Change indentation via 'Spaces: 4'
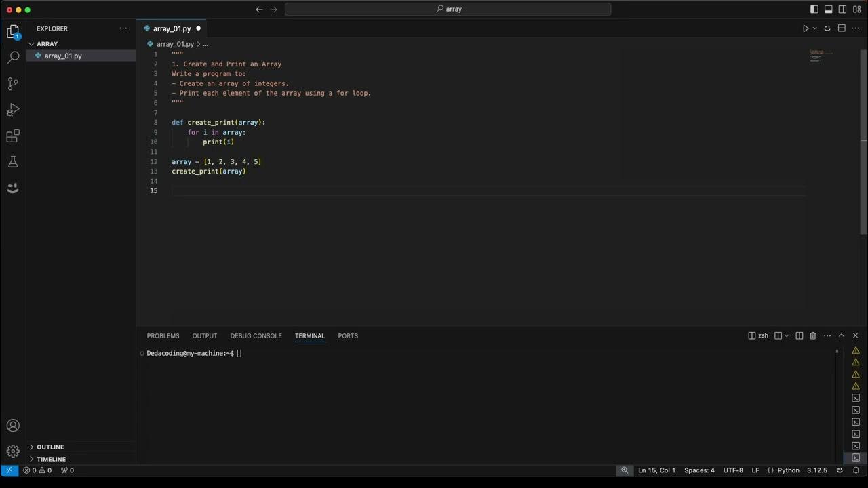 pos(699,470)
